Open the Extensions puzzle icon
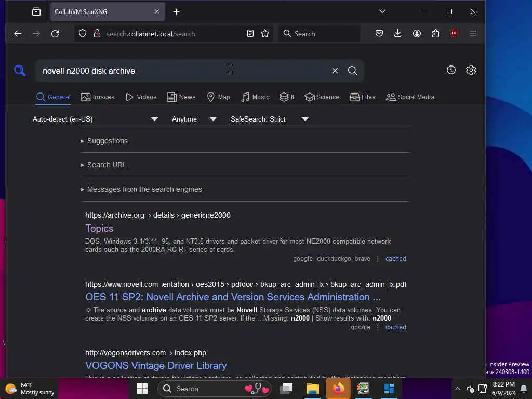The width and height of the screenshot is (532, 399). pyautogui.click(x=436, y=33)
